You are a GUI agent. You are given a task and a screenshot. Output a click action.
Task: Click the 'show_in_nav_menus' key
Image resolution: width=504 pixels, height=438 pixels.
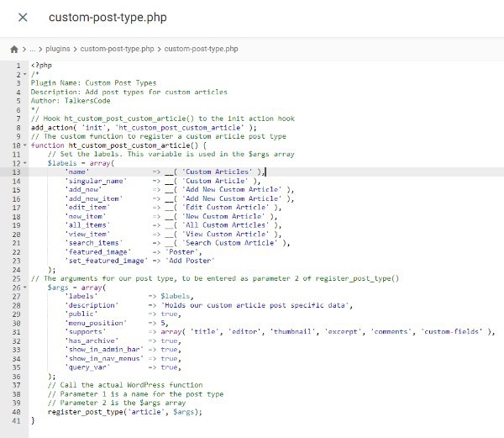click(x=104, y=358)
